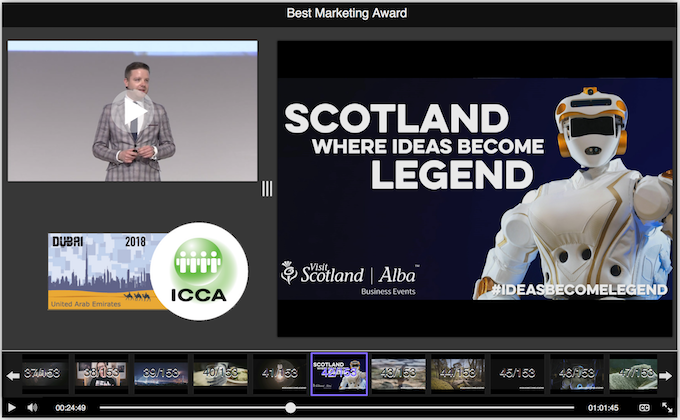
Task: Click the large play overlay on speaker video
Action: click(x=133, y=112)
